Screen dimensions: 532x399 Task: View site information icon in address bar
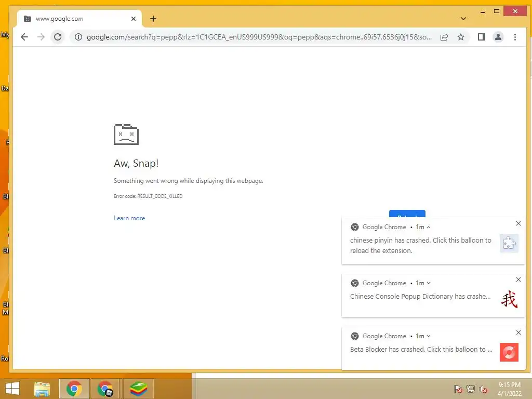tap(78, 37)
